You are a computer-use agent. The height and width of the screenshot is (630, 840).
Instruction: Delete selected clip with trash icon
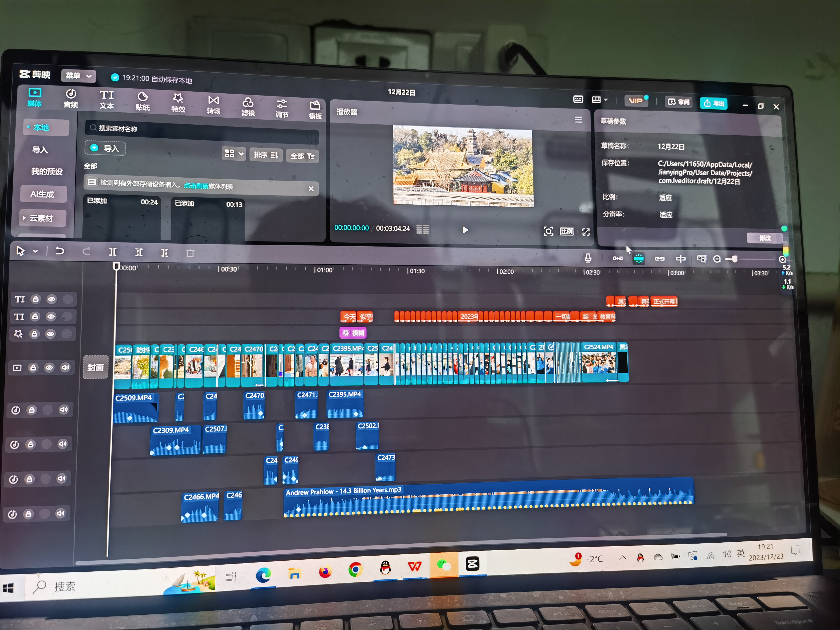[x=190, y=253]
